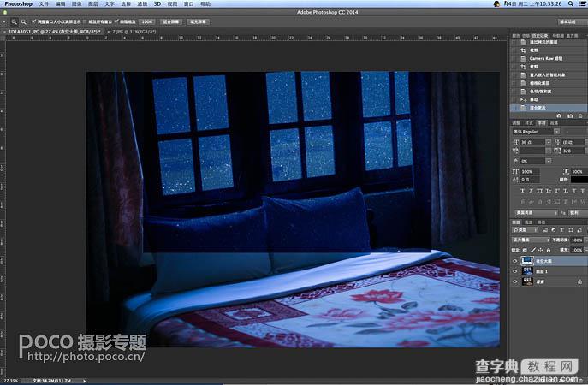This screenshot has height=385, width=588.
Task: Create a new history snapshot camera icon
Action: tap(570, 116)
